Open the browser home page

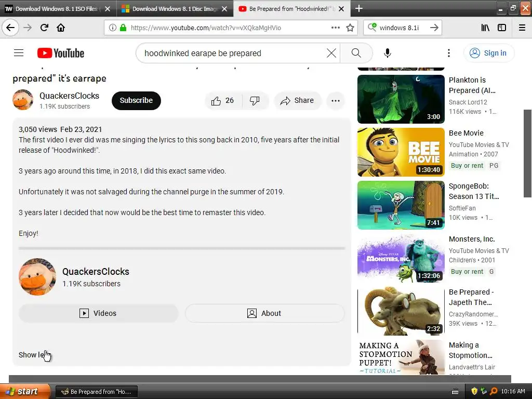click(x=61, y=28)
